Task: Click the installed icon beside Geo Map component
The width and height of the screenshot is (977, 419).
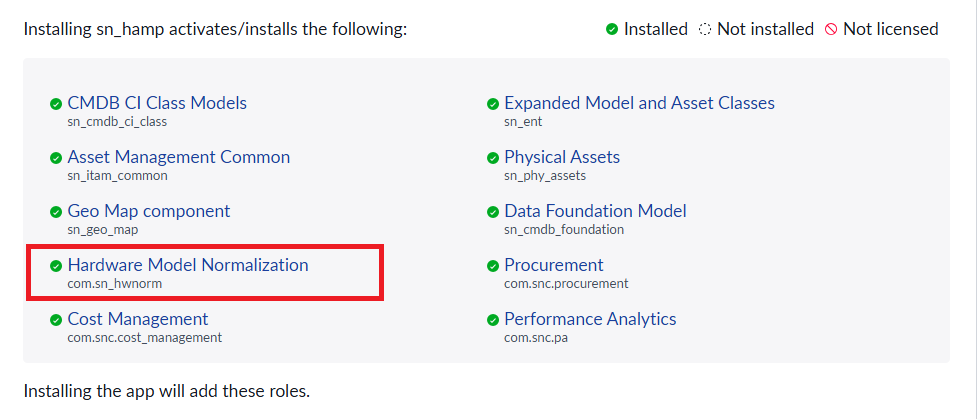Action: (56, 212)
